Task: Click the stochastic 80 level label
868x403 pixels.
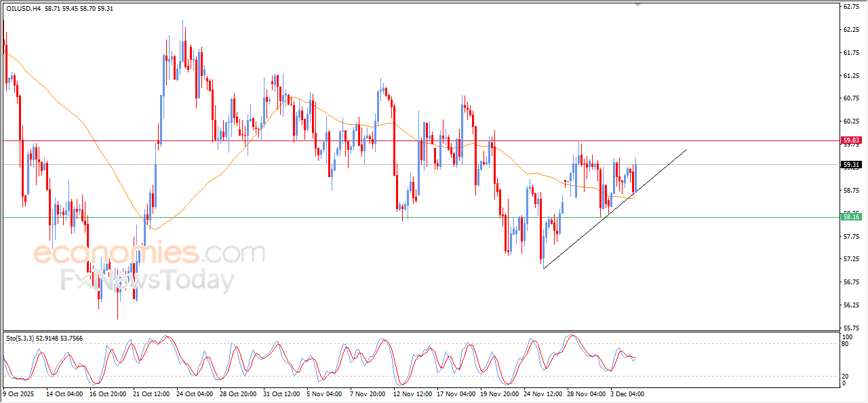Action: 846,343
